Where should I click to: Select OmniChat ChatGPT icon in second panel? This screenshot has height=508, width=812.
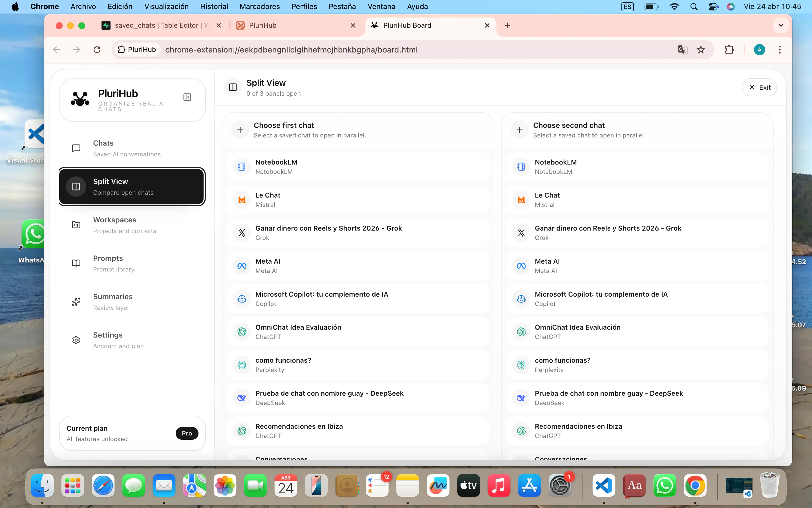pyautogui.click(x=521, y=332)
